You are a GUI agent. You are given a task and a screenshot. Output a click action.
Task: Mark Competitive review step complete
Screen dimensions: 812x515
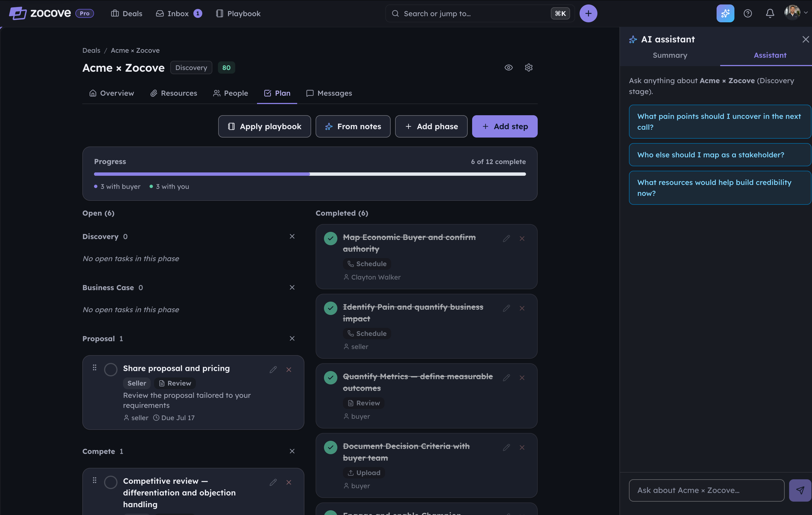click(110, 482)
